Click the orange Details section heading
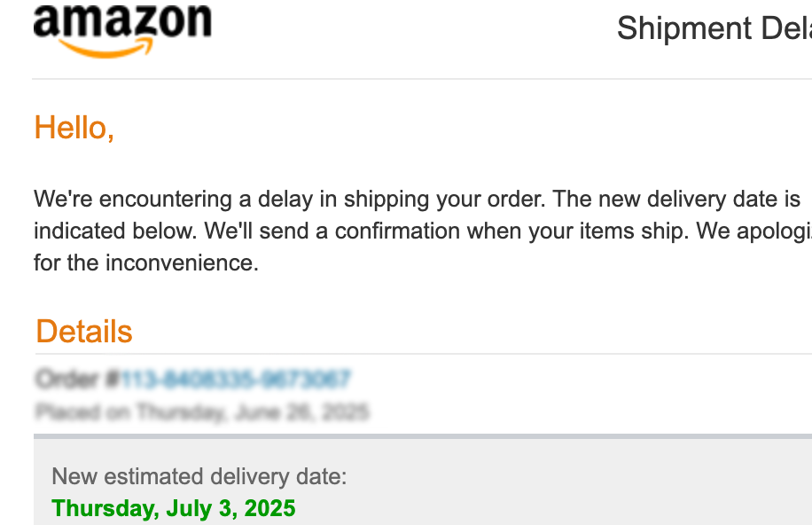 [x=84, y=331]
